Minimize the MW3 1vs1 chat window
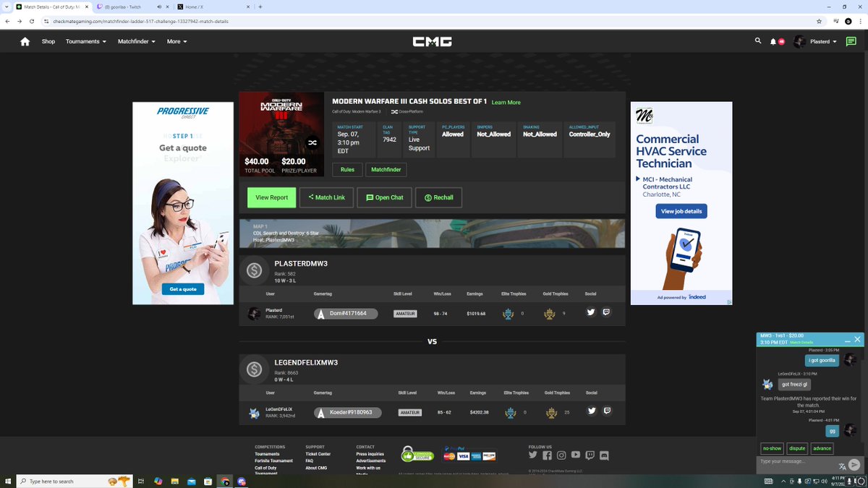The height and width of the screenshot is (488, 868). [x=847, y=340]
